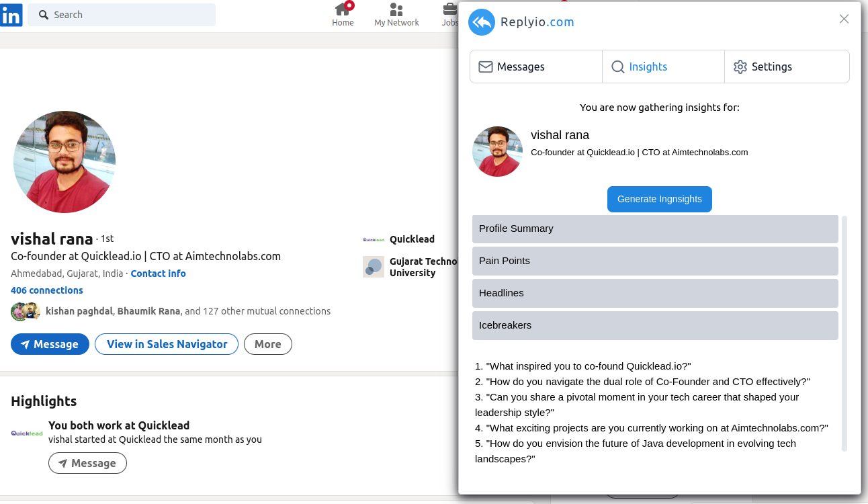Viewport: 868px width, 504px height.
Task: Click mutual connections avatar pair
Action: click(x=26, y=311)
